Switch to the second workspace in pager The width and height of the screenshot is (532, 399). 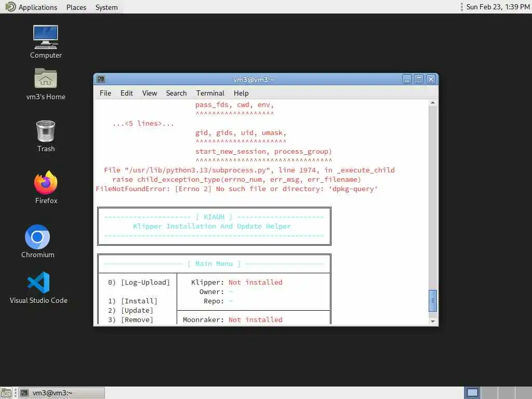click(x=489, y=393)
